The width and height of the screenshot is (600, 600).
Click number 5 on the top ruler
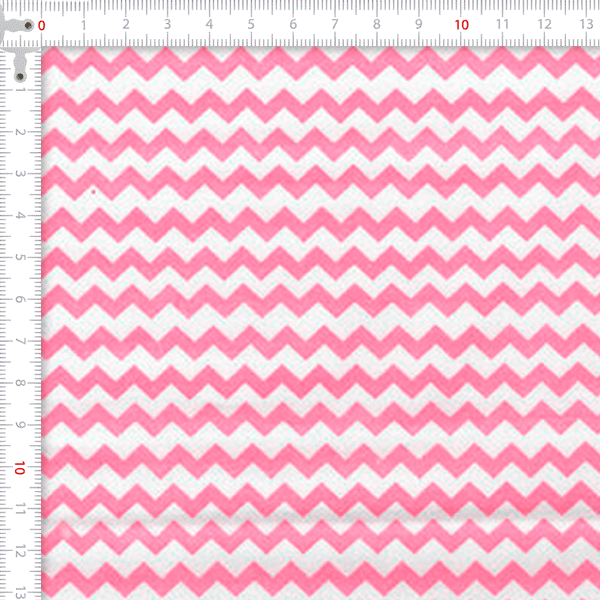click(x=250, y=23)
